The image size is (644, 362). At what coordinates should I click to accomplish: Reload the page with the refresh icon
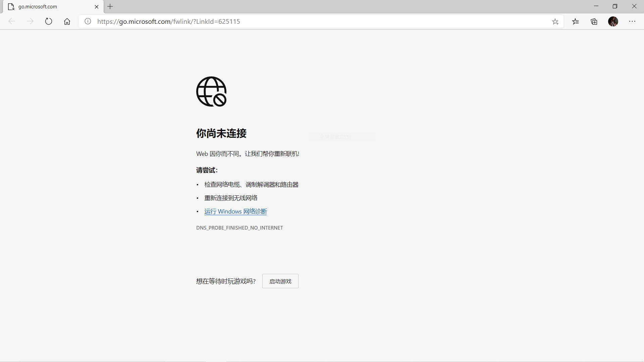pyautogui.click(x=49, y=21)
